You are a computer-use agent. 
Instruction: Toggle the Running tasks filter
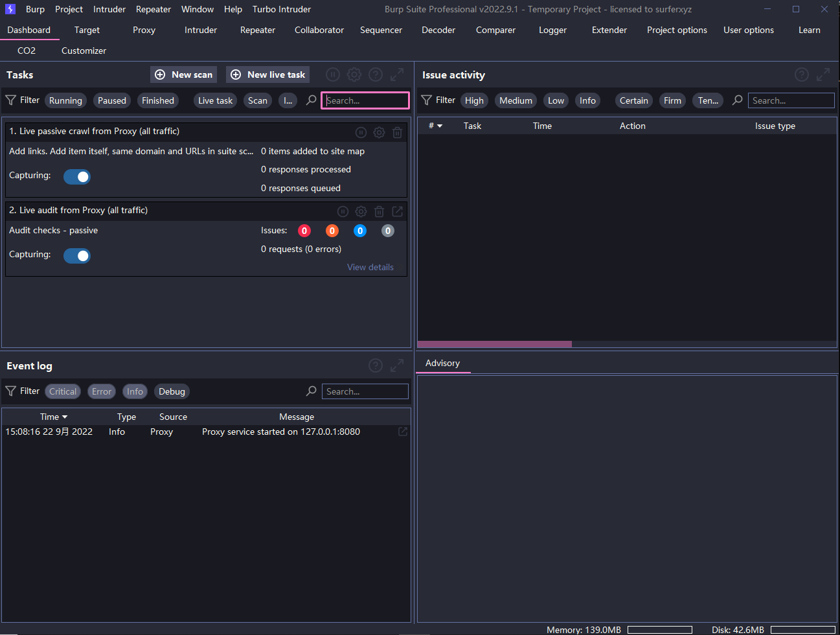[x=65, y=100]
